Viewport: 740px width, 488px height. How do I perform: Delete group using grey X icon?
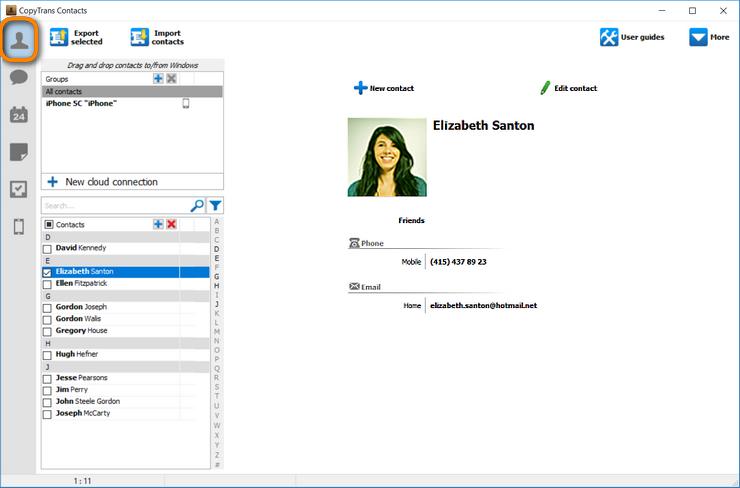[171, 78]
